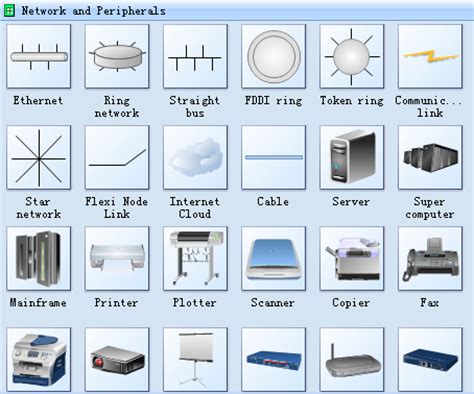The width and height of the screenshot is (474, 394).
Task: Select the Printer shape
Action: pyautogui.click(x=117, y=259)
